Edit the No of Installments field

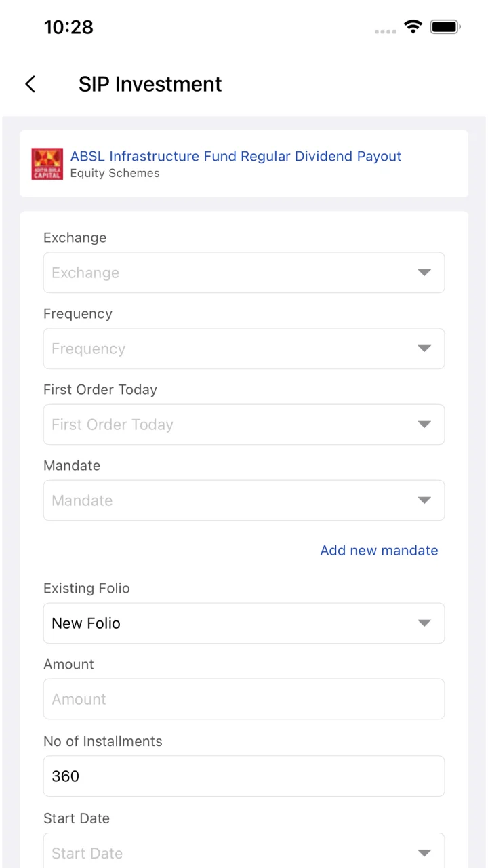point(244,776)
